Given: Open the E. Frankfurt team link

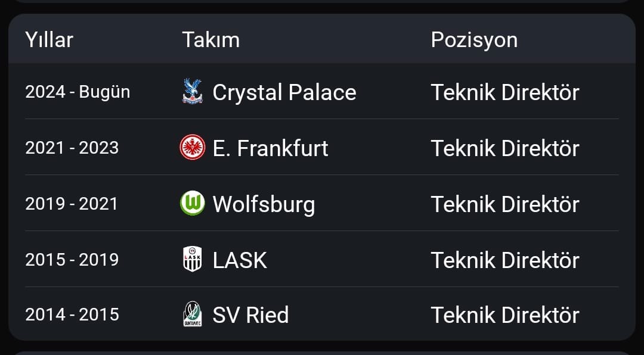Looking at the screenshot, I should pos(270,148).
